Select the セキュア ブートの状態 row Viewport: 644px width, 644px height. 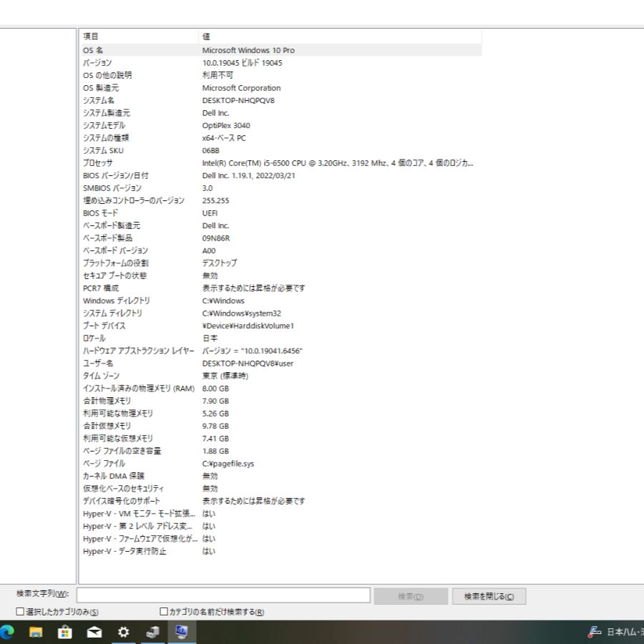pos(114,275)
